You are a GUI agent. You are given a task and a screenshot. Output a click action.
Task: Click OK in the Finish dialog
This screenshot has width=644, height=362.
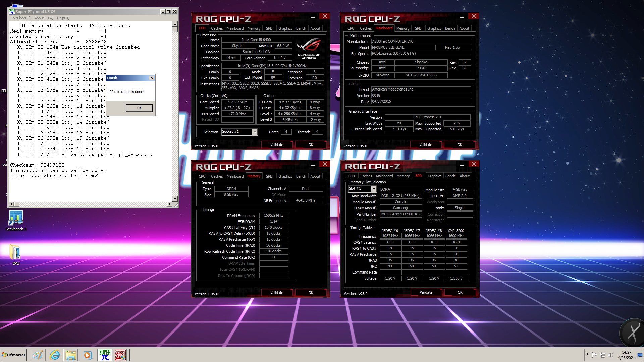[139, 108]
